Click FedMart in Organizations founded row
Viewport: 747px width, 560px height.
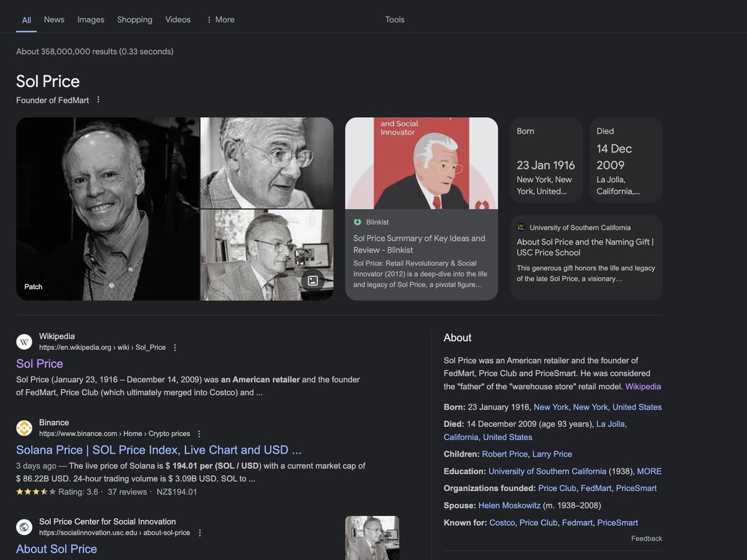pyautogui.click(x=596, y=488)
